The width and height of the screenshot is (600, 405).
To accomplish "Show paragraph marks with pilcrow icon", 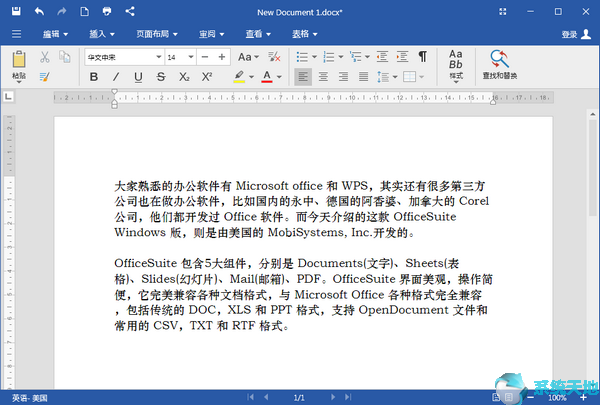I will tap(422, 57).
